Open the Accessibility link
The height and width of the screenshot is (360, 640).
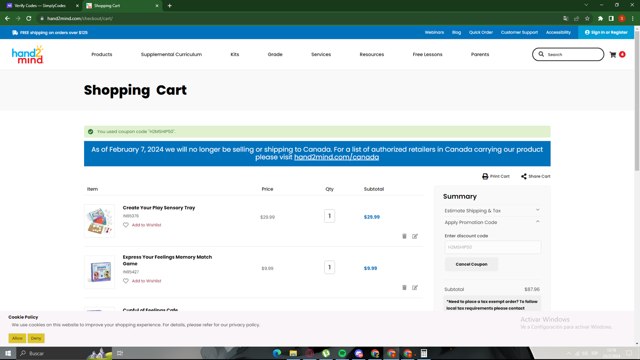tap(558, 32)
